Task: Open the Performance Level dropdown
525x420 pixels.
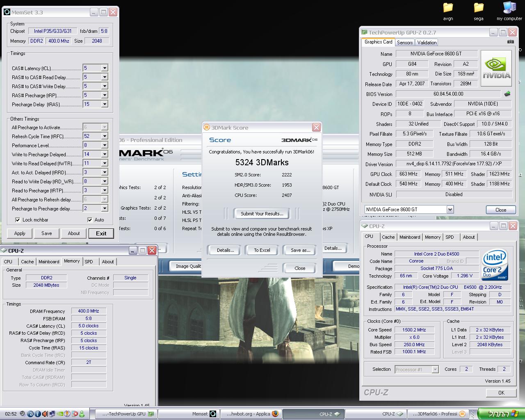Action: click(105, 145)
